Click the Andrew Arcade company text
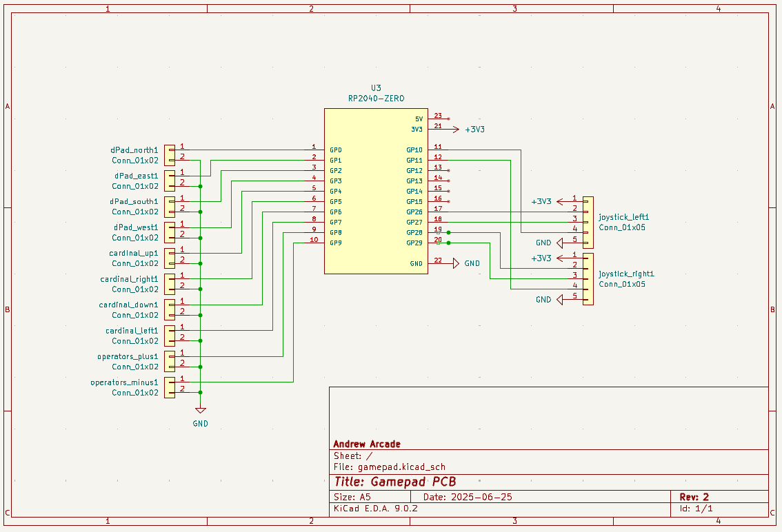782x532 pixels. [367, 444]
